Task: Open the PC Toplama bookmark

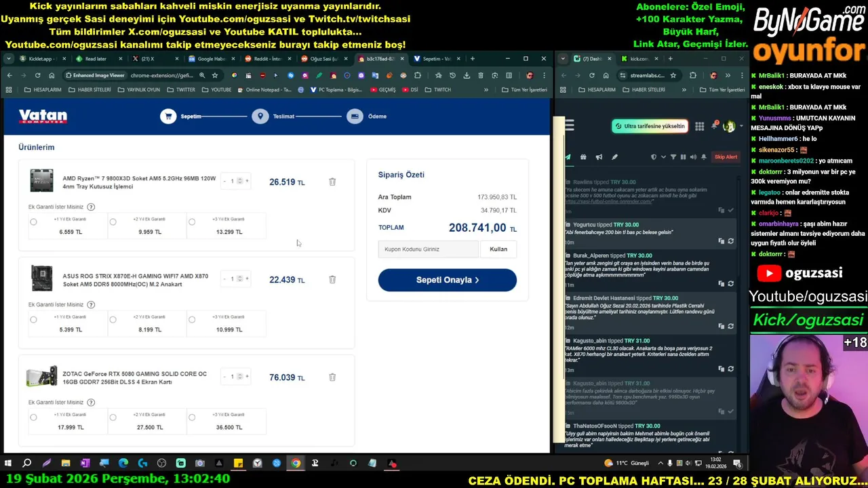Action: click(335, 89)
